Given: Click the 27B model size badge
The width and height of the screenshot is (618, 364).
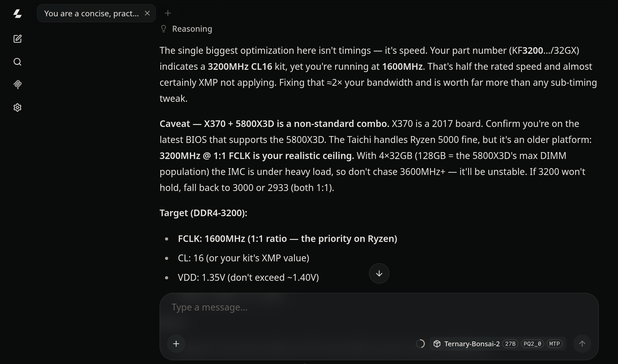Looking at the screenshot, I should pyautogui.click(x=510, y=344).
